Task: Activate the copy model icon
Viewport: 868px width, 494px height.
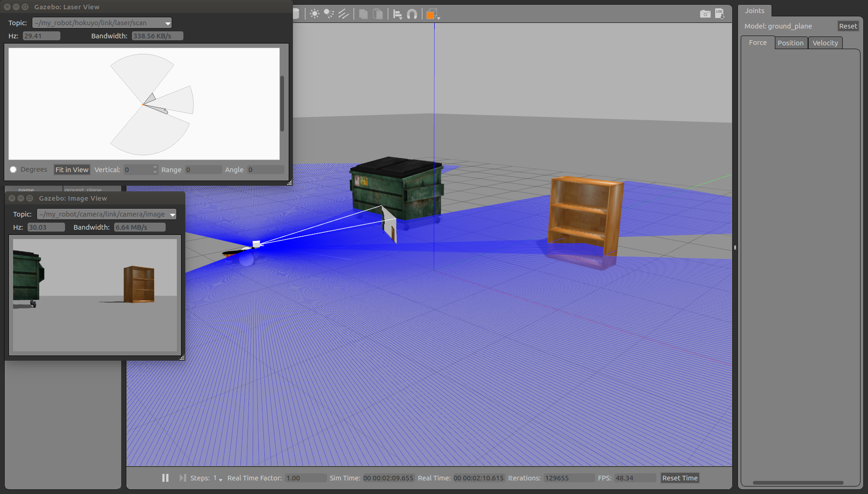Action: pos(363,14)
